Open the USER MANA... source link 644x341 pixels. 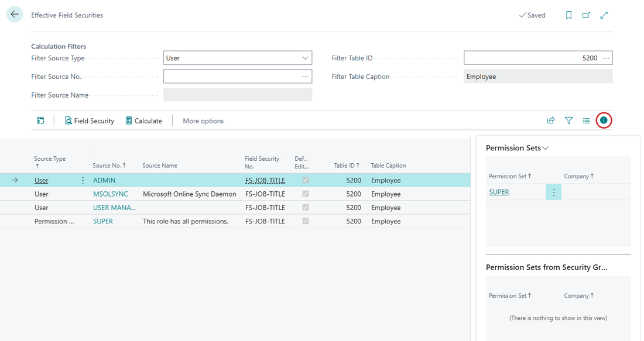[x=115, y=207]
